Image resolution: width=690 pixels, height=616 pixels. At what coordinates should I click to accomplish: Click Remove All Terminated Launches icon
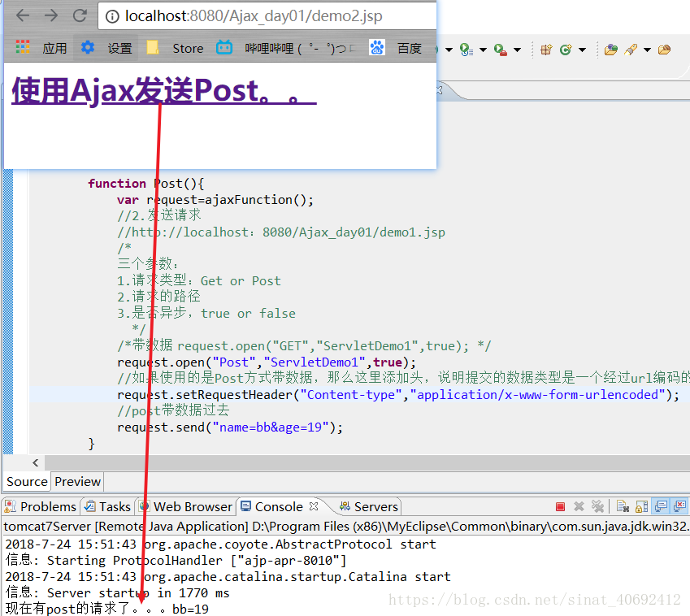coord(597,507)
